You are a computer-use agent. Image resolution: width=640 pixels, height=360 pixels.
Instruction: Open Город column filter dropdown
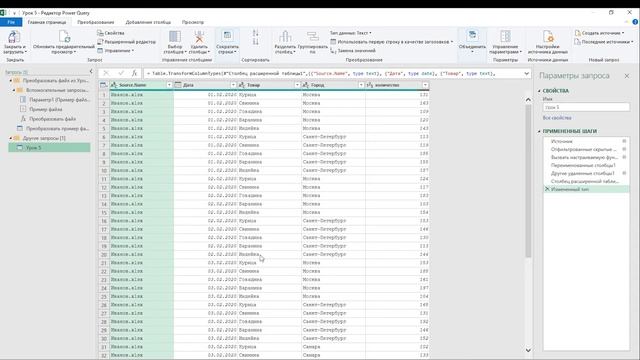coord(361,85)
